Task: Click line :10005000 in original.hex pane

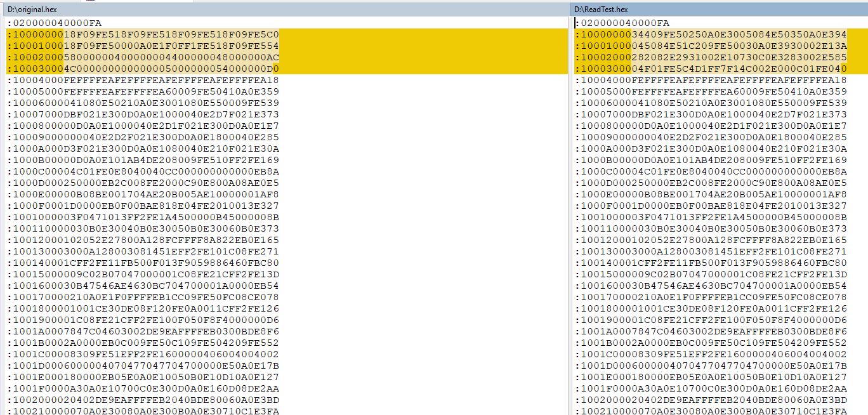Action: pos(143,91)
